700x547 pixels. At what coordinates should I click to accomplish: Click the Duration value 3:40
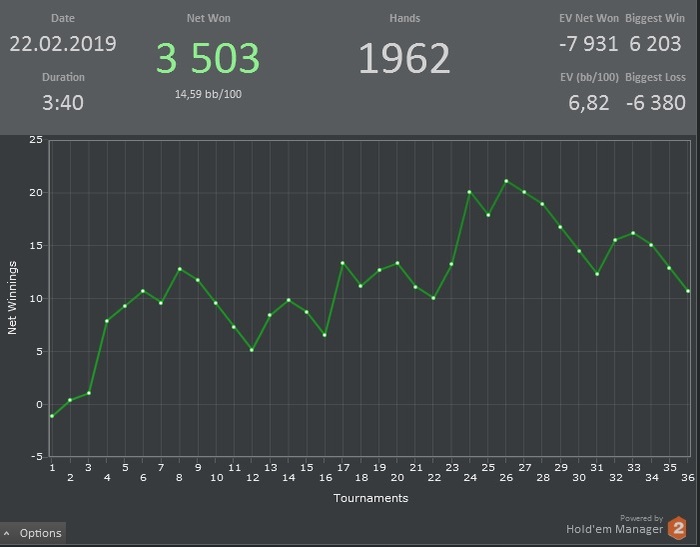pyautogui.click(x=63, y=103)
